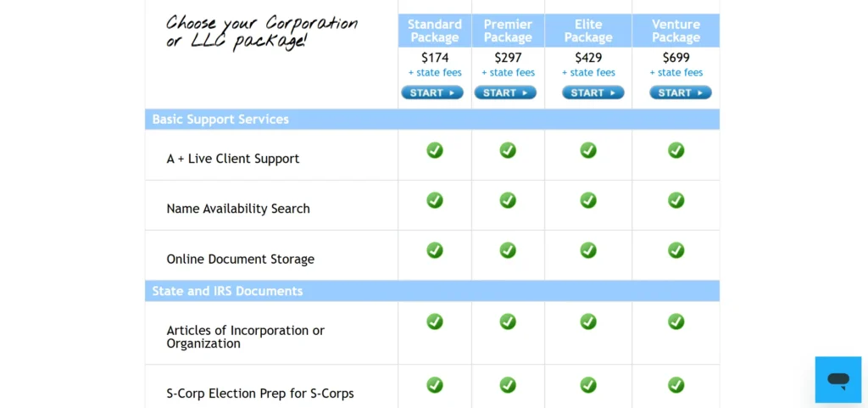Open the blue chat widget icon
868x408 pixels.
837,379
